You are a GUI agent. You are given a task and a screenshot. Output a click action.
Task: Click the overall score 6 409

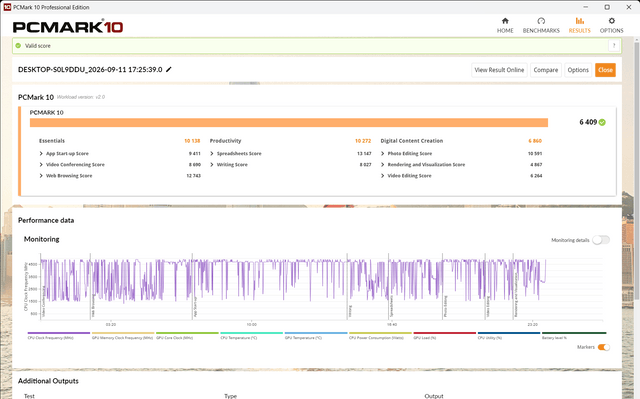coord(588,122)
